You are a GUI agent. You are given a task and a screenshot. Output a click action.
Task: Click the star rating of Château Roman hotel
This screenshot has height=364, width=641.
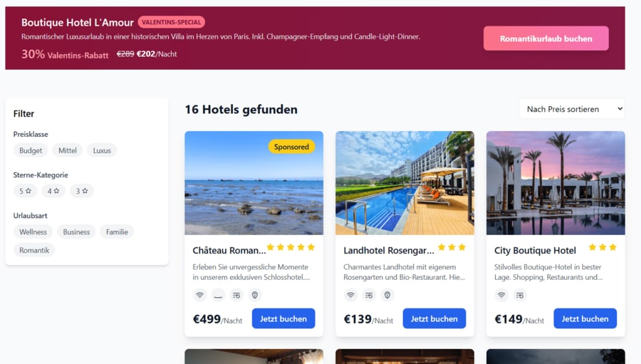[x=291, y=247]
